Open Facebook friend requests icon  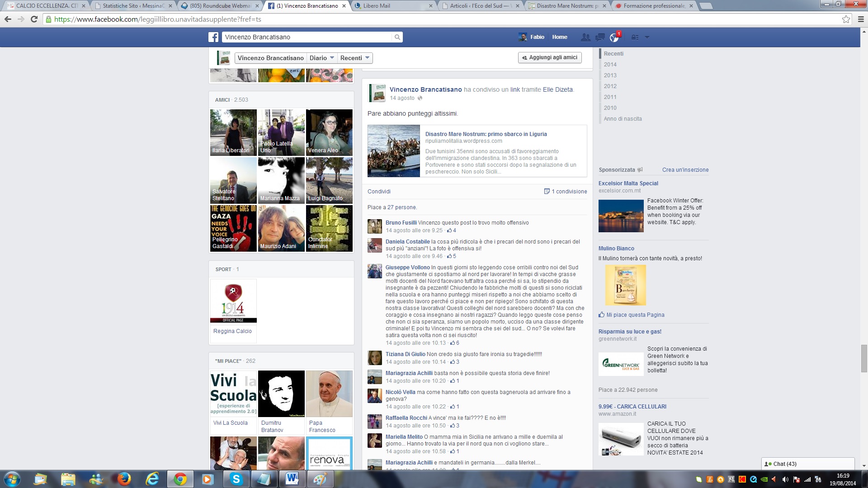pos(585,37)
